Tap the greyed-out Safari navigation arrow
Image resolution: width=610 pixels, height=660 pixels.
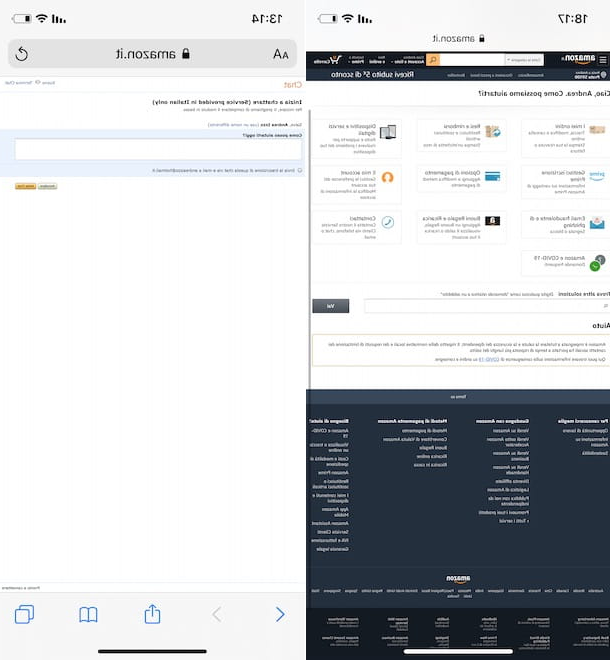coord(216,615)
